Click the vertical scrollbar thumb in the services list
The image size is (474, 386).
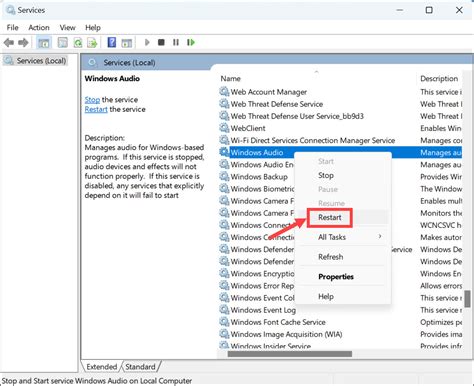(x=468, y=299)
